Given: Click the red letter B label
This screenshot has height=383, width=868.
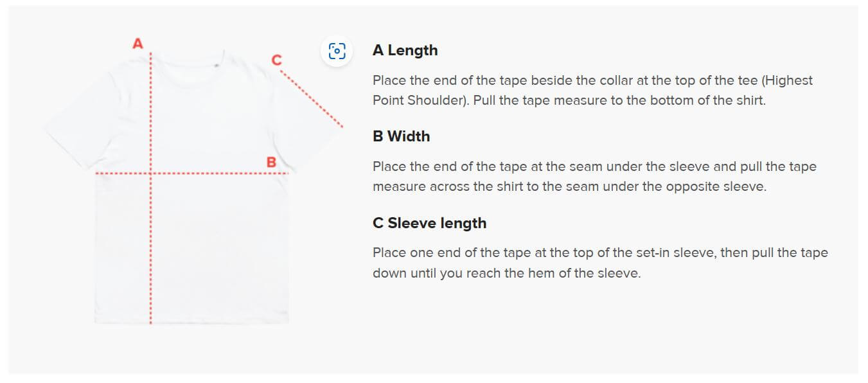Looking at the screenshot, I should click(271, 162).
